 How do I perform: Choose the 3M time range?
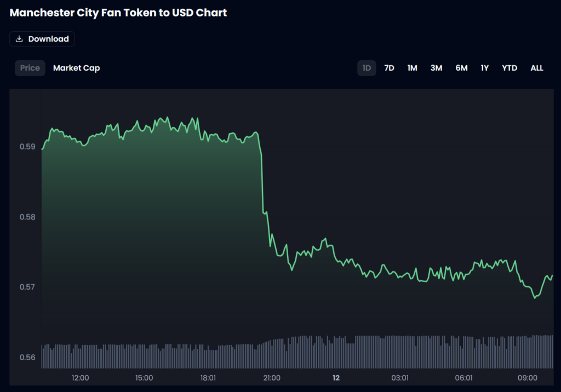pos(436,68)
